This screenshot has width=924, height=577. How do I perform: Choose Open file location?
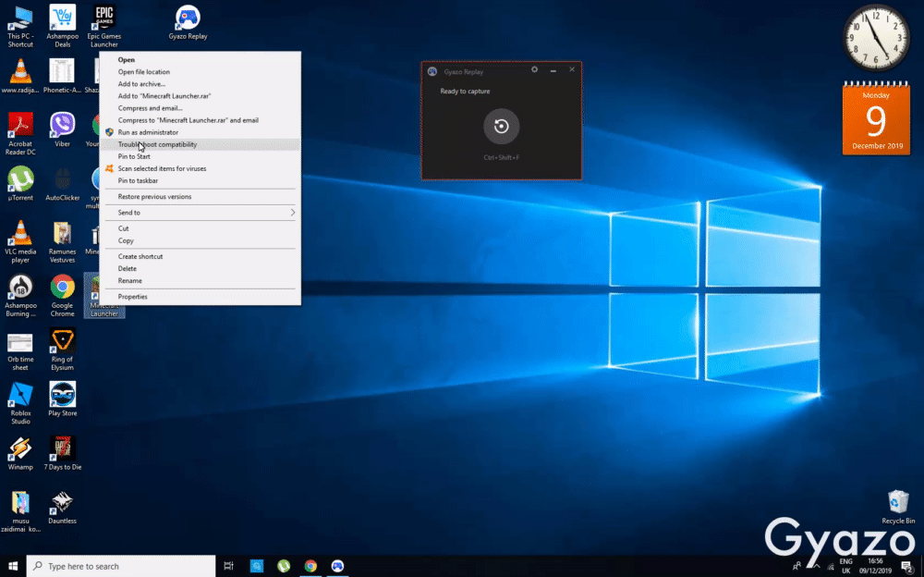143,72
